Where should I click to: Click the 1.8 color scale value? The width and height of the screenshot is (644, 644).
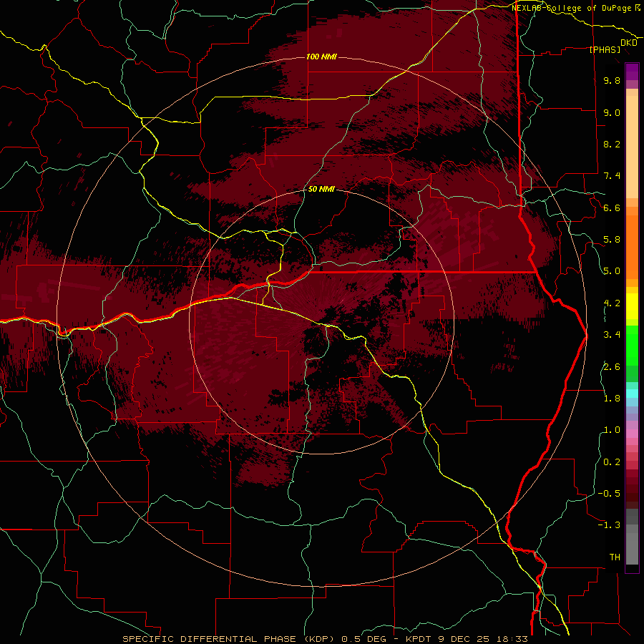click(612, 399)
